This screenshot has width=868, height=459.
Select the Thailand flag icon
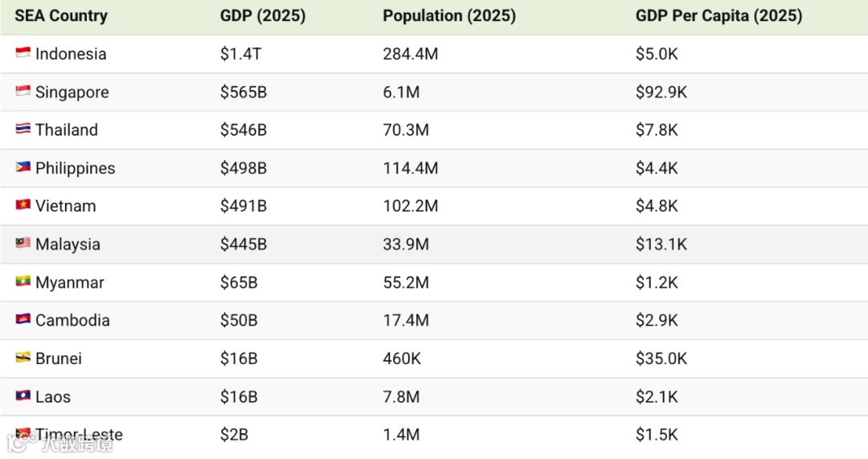coord(23,129)
